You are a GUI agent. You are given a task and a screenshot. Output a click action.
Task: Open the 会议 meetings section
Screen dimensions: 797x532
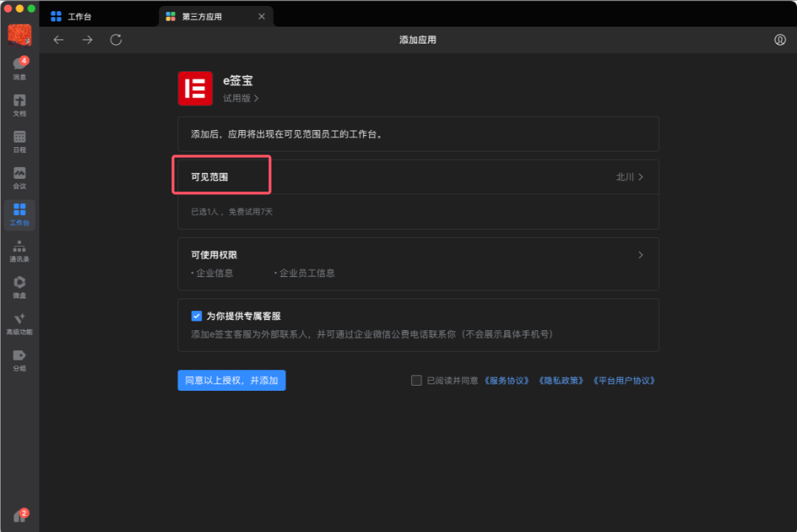coord(19,178)
